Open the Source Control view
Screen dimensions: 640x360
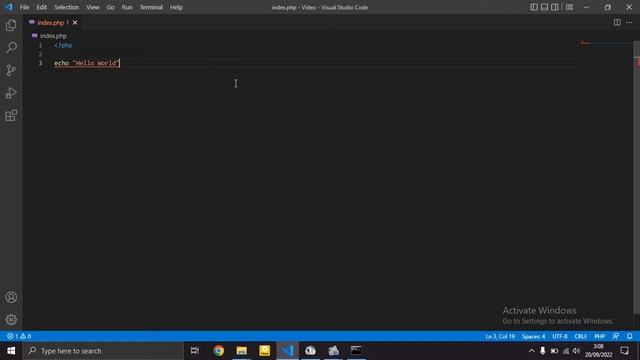click(11, 70)
